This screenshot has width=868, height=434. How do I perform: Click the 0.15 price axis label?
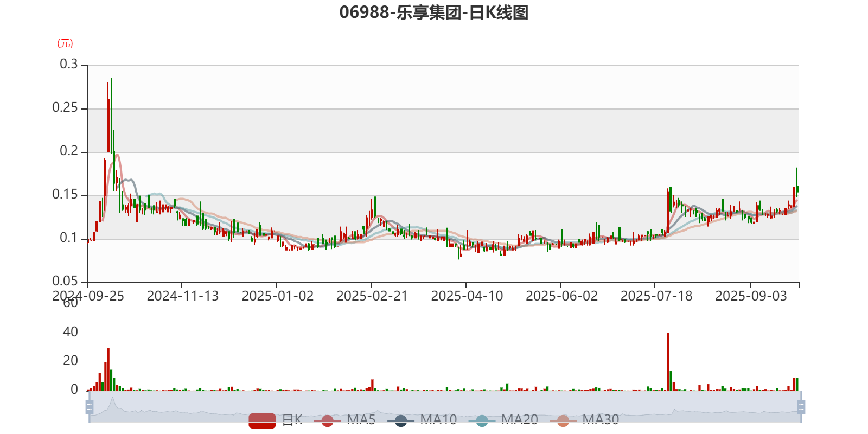65,194
